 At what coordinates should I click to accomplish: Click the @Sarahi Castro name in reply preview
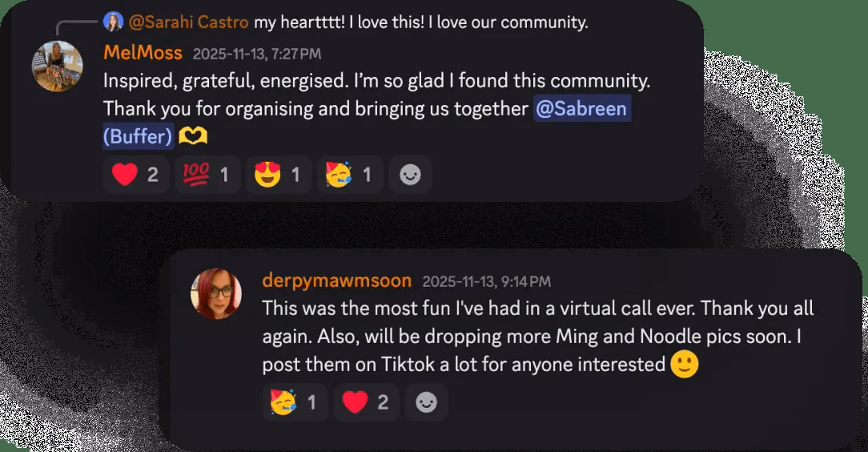click(x=189, y=22)
